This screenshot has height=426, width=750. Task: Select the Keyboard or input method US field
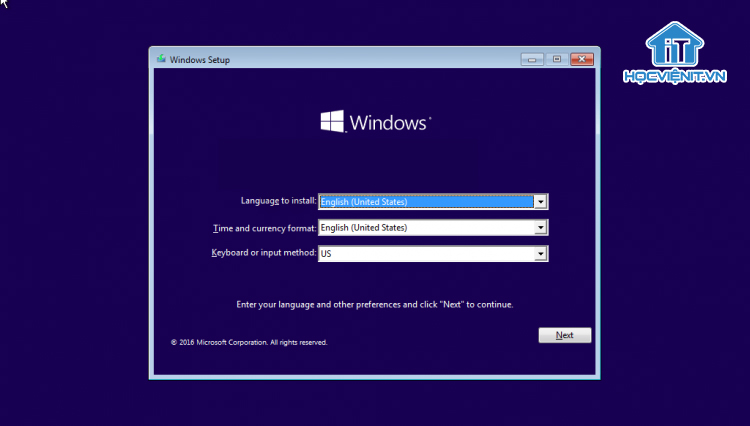pyautogui.click(x=433, y=253)
